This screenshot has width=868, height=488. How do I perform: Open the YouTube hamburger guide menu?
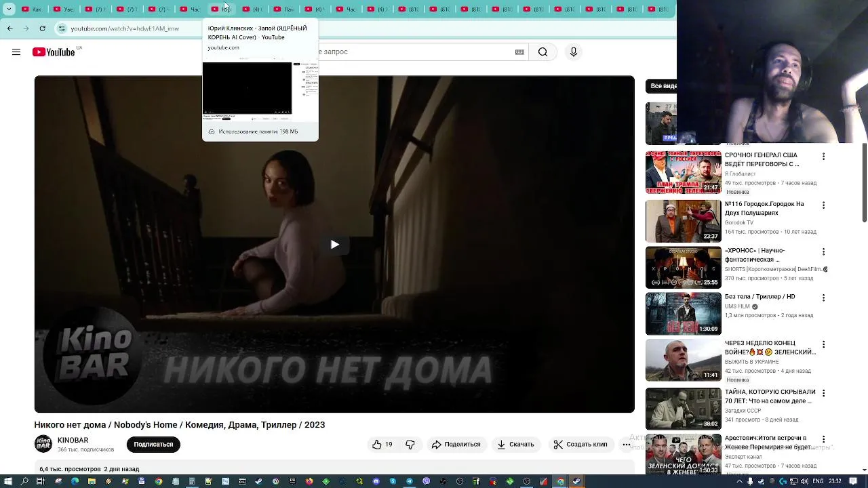click(16, 52)
